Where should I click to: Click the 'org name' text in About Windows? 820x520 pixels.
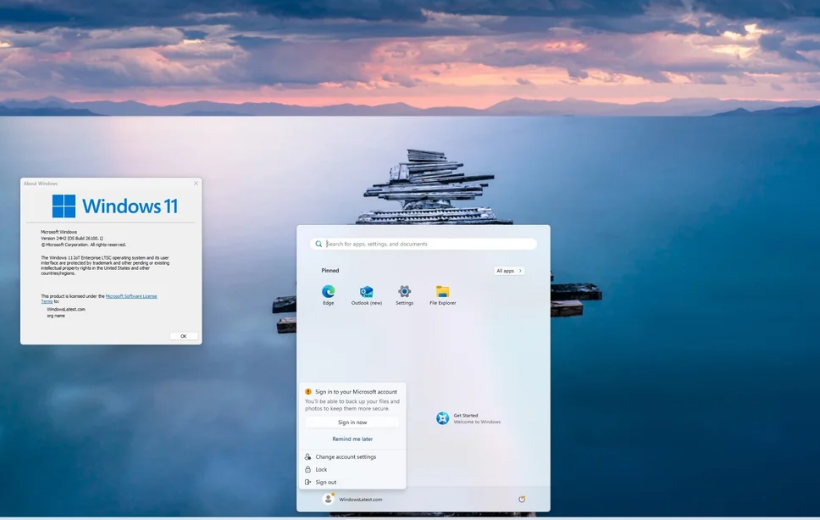56,316
